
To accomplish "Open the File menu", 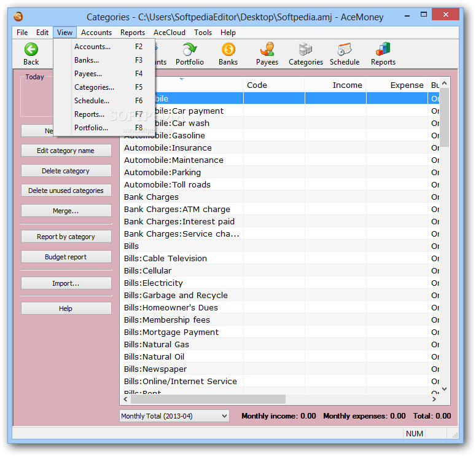I will tap(22, 33).
